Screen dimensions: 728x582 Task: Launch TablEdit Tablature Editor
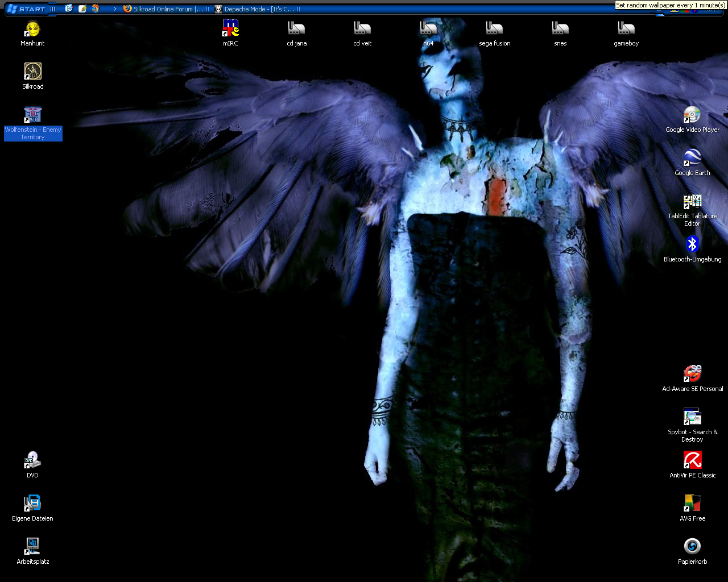click(692, 202)
